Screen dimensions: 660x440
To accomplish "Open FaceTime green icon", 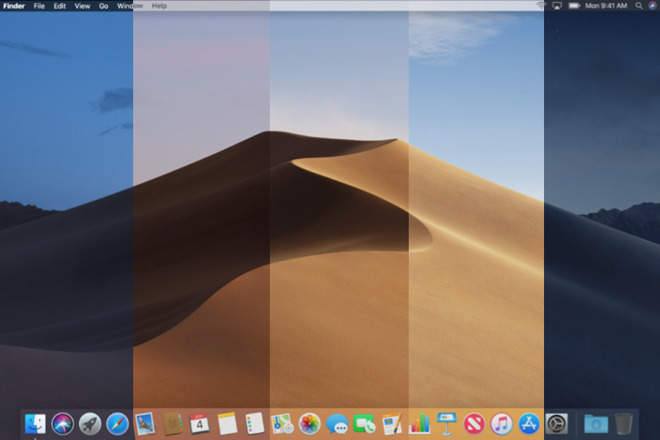I will click(364, 424).
